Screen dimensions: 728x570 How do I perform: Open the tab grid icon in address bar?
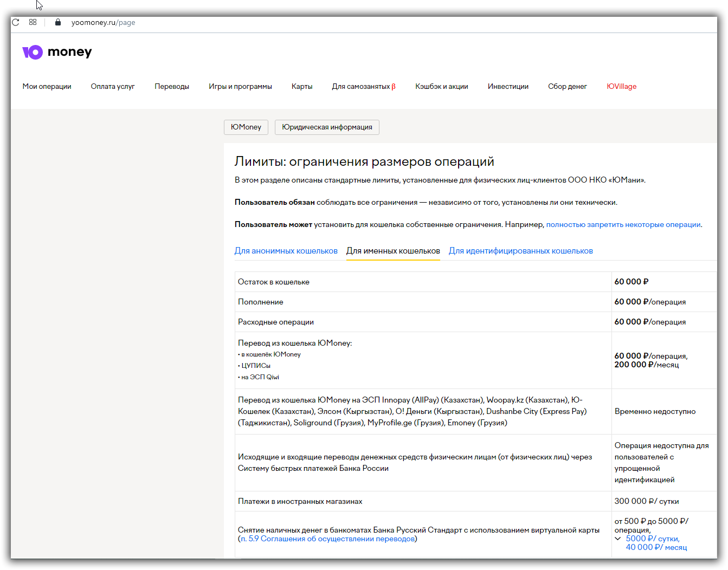tap(33, 22)
